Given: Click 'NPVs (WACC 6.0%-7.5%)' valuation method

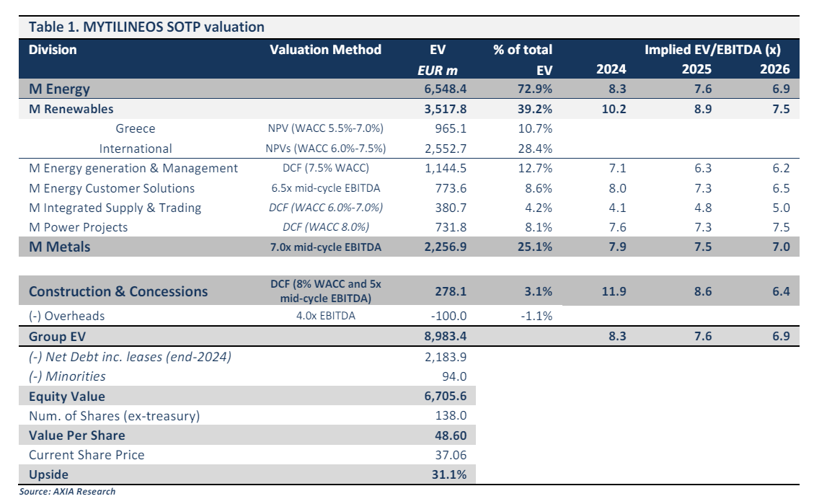Looking at the screenshot, I should pyautogui.click(x=325, y=149).
